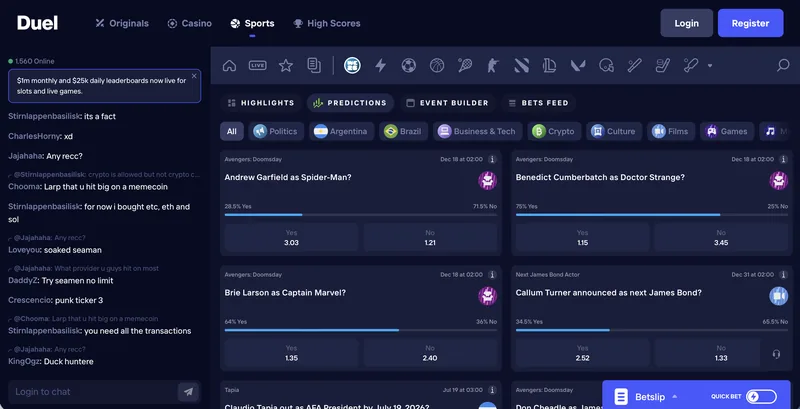Switch to the Bets Feed tab
The width and height of the screenshot is (800, 409).
click(x=538, y=103)
